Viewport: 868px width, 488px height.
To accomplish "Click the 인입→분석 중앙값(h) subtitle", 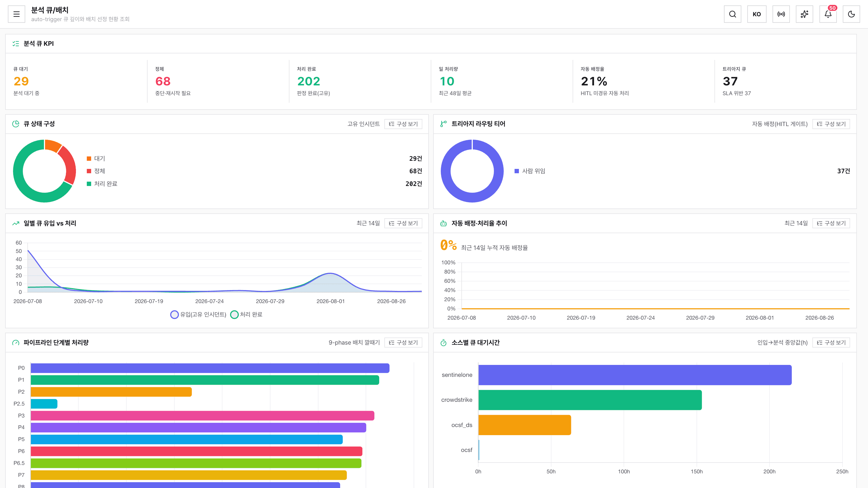I will point(782,342).
